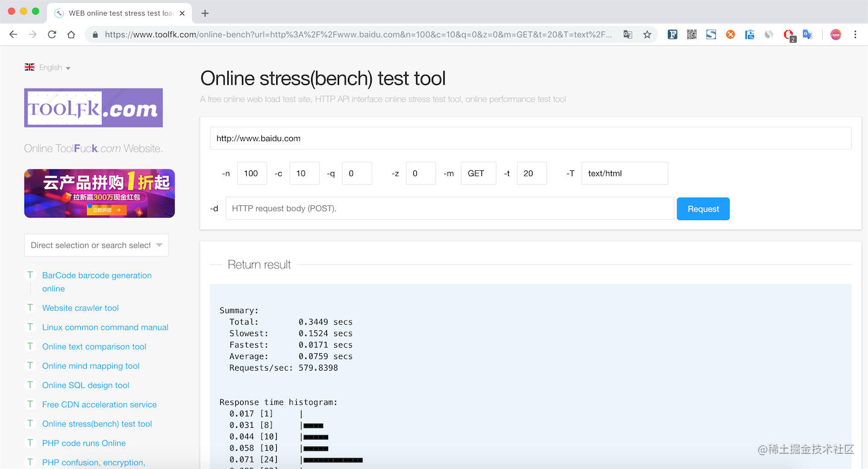Bookmark this page with the star icon
Screen dimensions: 868x469
[647, 34]
